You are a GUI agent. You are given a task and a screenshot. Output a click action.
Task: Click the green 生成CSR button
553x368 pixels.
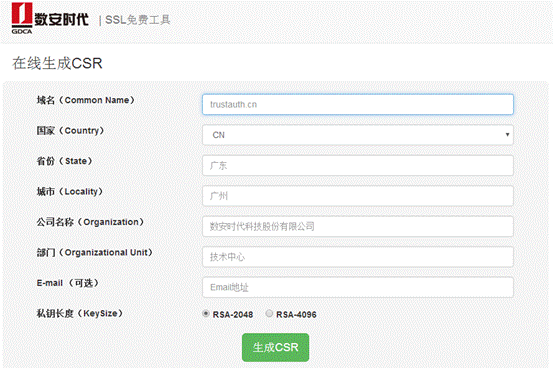275,348
